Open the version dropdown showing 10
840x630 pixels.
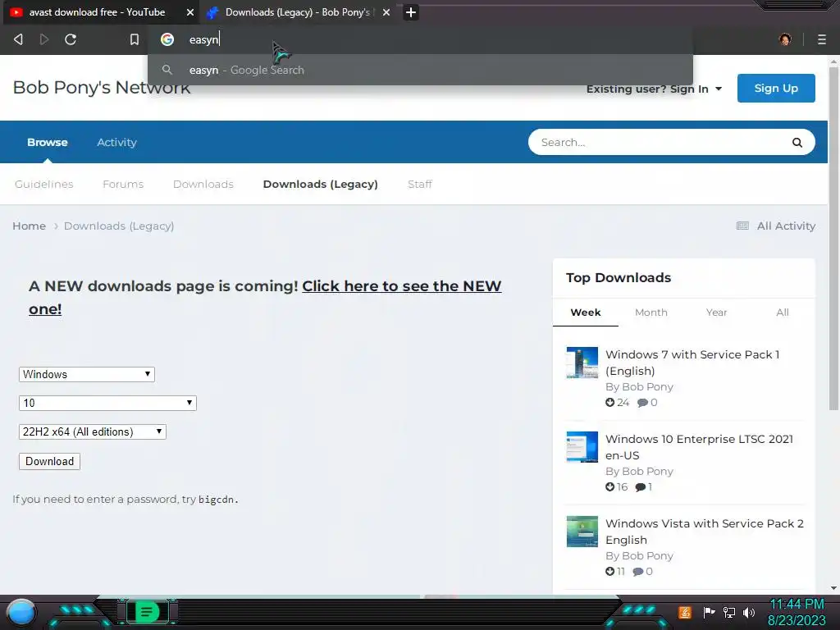(107, 403)
